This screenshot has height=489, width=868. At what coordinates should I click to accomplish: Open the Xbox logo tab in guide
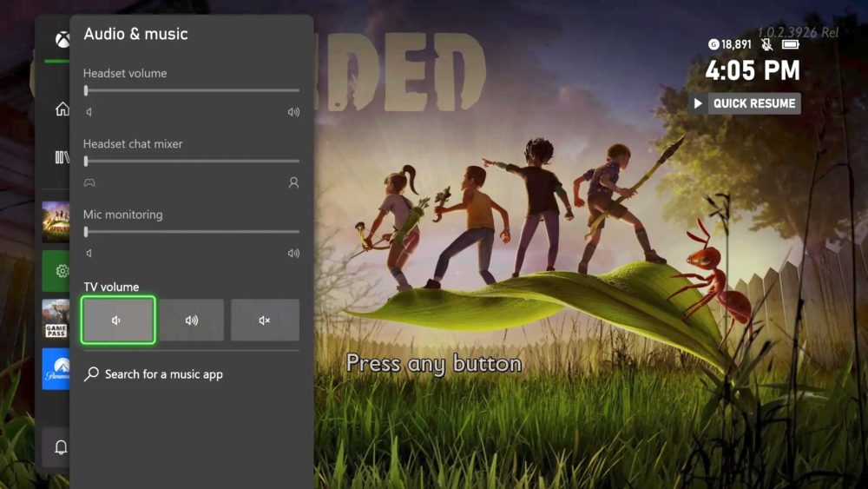coord(62,39)
